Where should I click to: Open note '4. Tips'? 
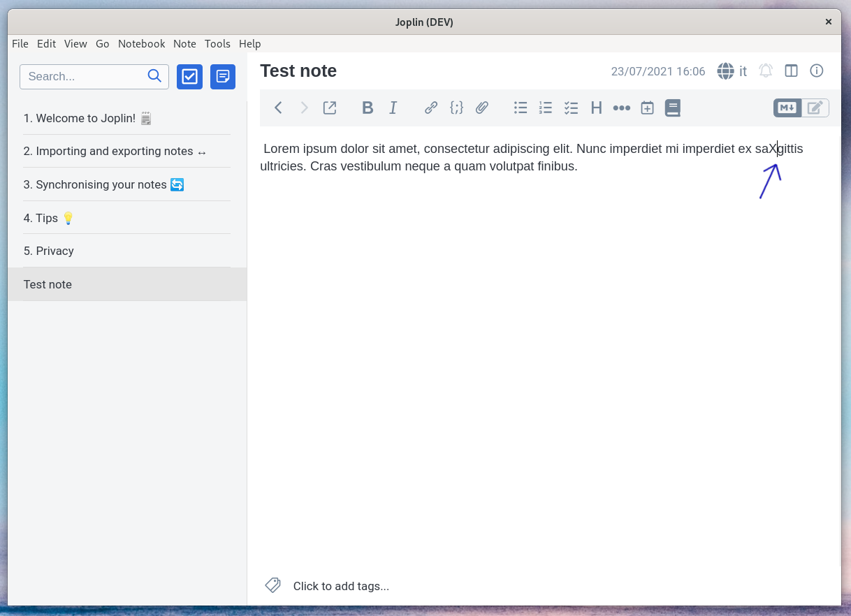(x=127, y=218)
